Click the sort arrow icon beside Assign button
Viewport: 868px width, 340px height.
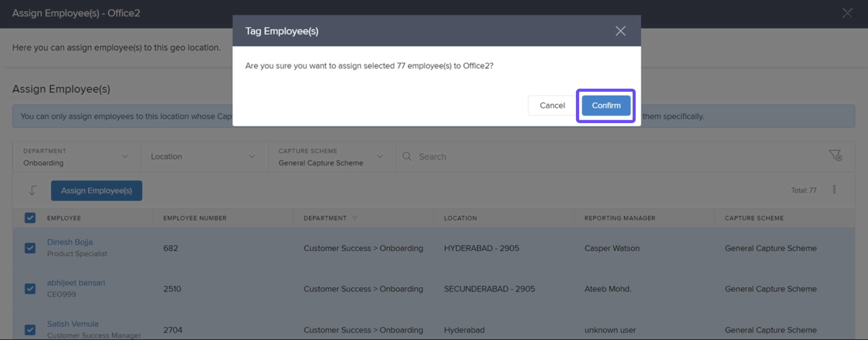(x=32, y=191)
